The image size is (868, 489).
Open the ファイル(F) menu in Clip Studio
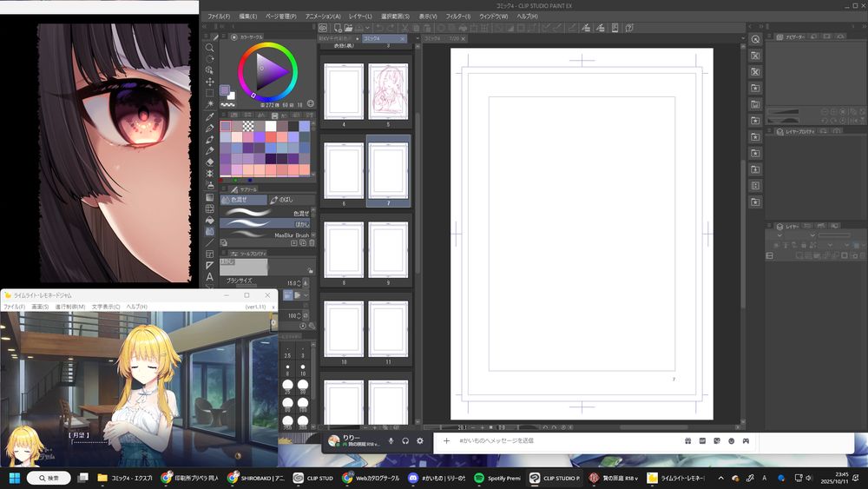[218, 17]
